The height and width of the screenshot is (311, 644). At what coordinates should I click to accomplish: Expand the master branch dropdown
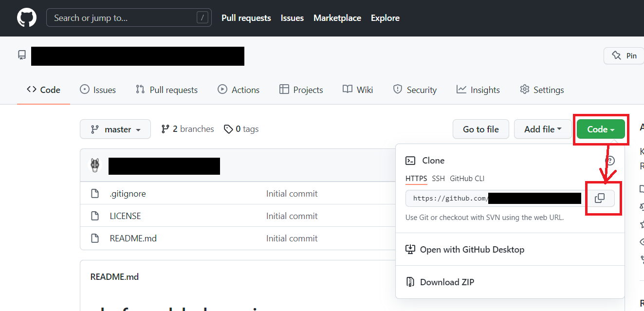click(x=115, y=129)
